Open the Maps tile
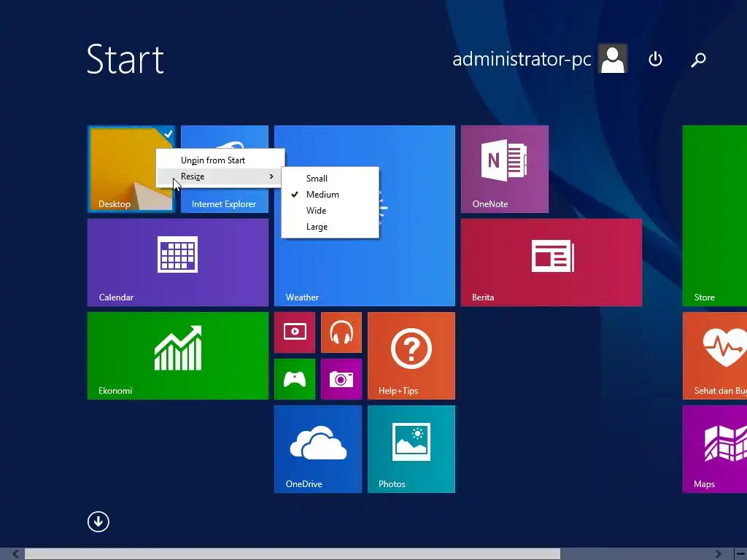Viewport: 747px width, 560px height. coord(715,449)
